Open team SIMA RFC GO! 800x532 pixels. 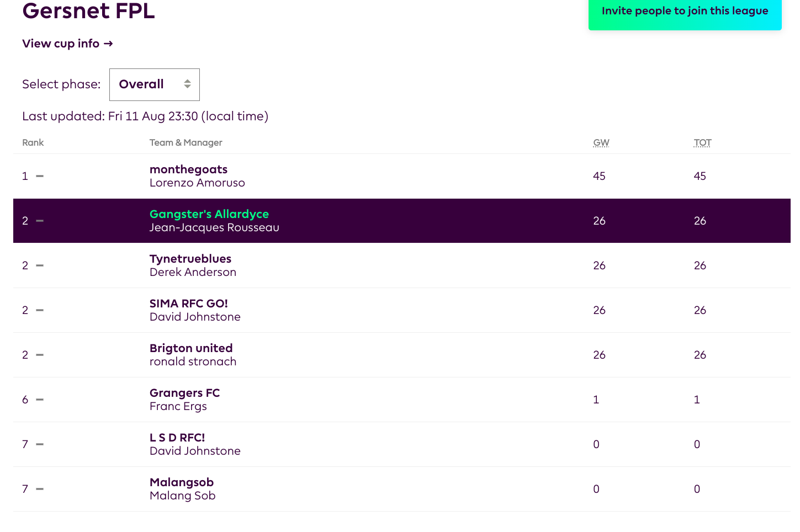pos(189,304)
